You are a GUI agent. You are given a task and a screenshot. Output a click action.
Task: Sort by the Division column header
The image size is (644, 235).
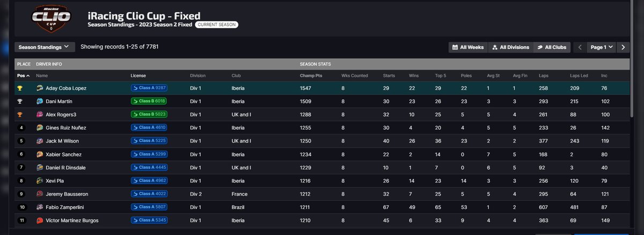click(x=197, y=76)
